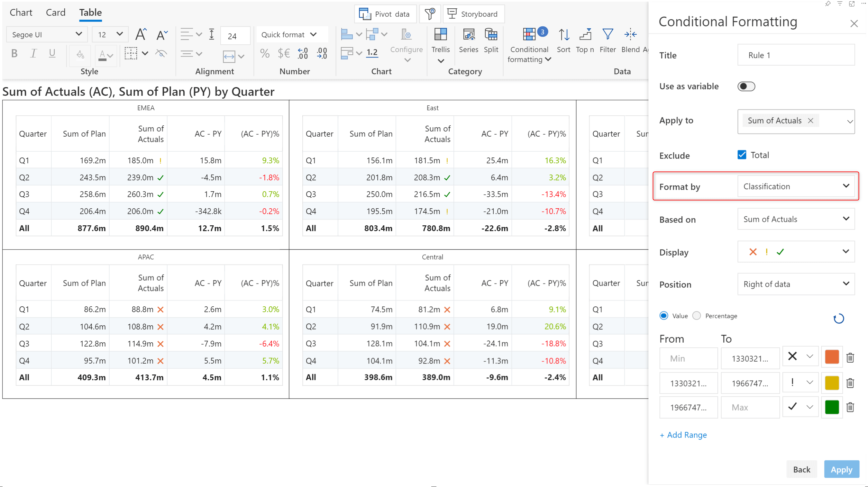This screenshot has height=487, width=868.
Task: Click the + Add Range link
Action: 683,435
